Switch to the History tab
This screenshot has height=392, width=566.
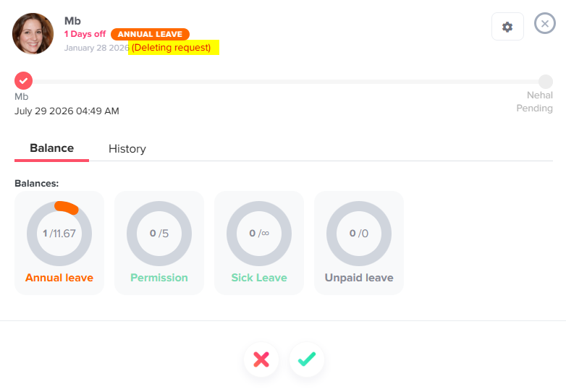[x=127, y=148]
